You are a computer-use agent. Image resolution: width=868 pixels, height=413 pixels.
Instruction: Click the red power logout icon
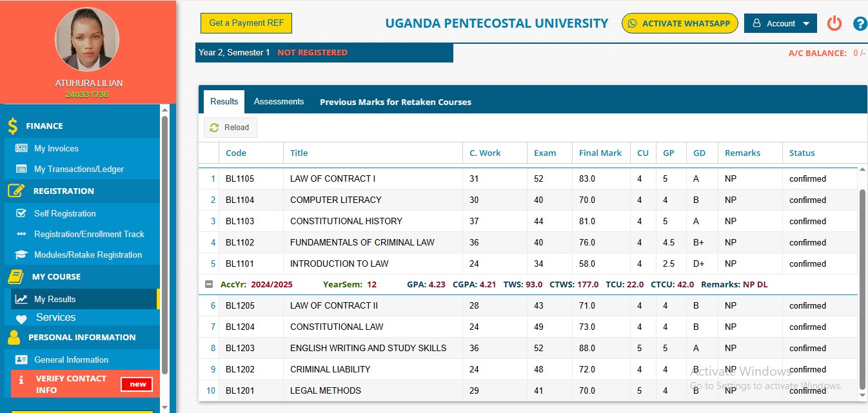click(834, 24)
